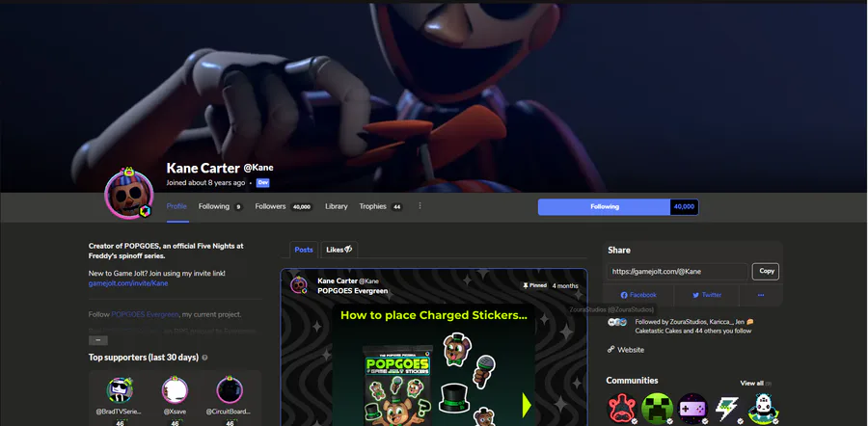Open the Charged Stickers post image
Viewport: 868px width, 426px height.
click(433, 365)
